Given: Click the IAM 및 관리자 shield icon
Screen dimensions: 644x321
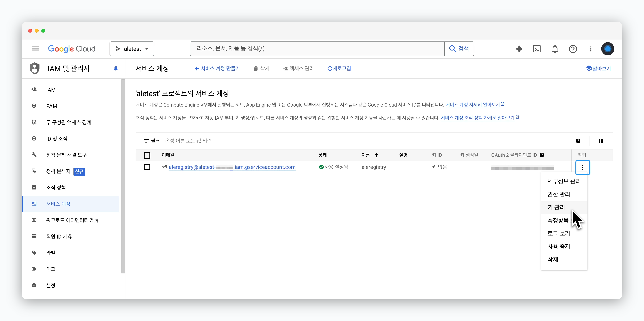Looking at the screenshot, I should pos(35,68).
